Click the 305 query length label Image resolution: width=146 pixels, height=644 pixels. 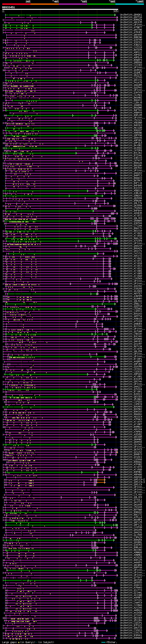(115, 11)
